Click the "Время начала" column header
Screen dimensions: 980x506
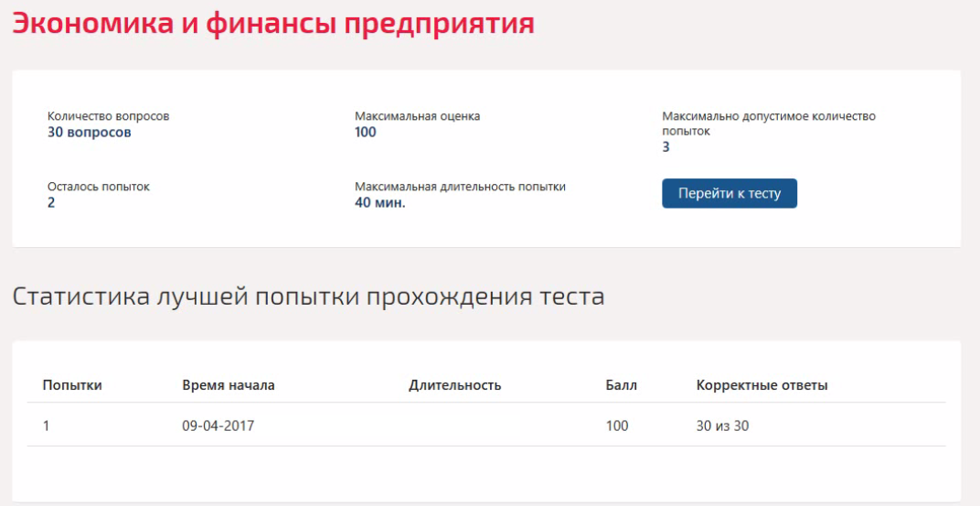[x=229, y=385]
